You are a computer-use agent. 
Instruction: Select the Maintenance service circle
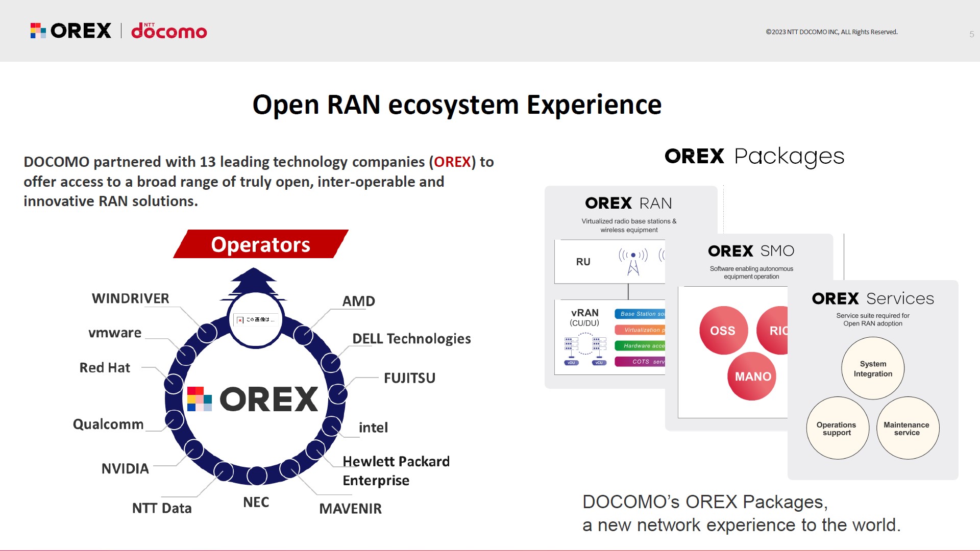pyautogui.click(x=906, y=429)
